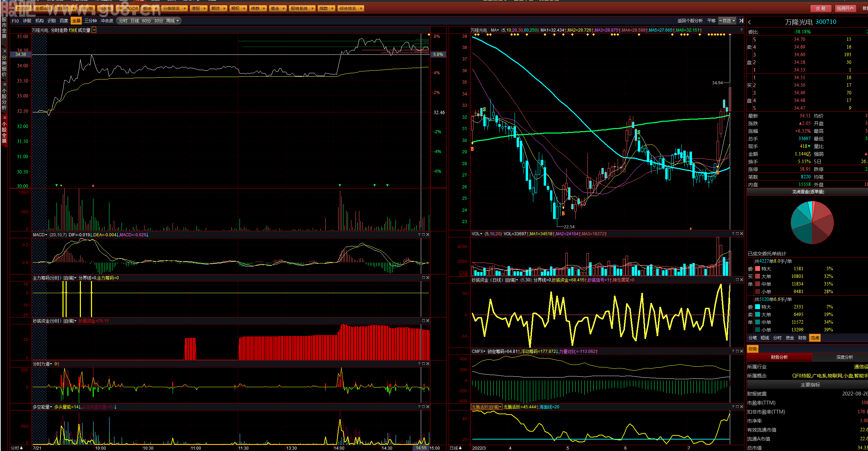Switch to the 识别 tab
This screenshot has width=868, height=451.
(52, 21)
